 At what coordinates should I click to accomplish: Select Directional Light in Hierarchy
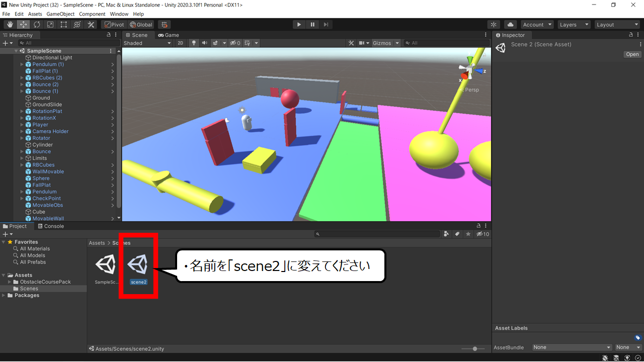pyautogui.click(x=52, y=58)
